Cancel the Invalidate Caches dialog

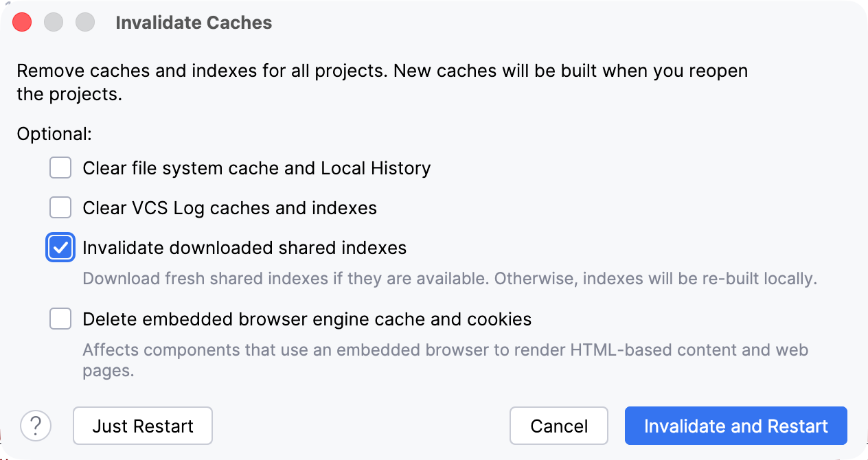tap(558, 426)
